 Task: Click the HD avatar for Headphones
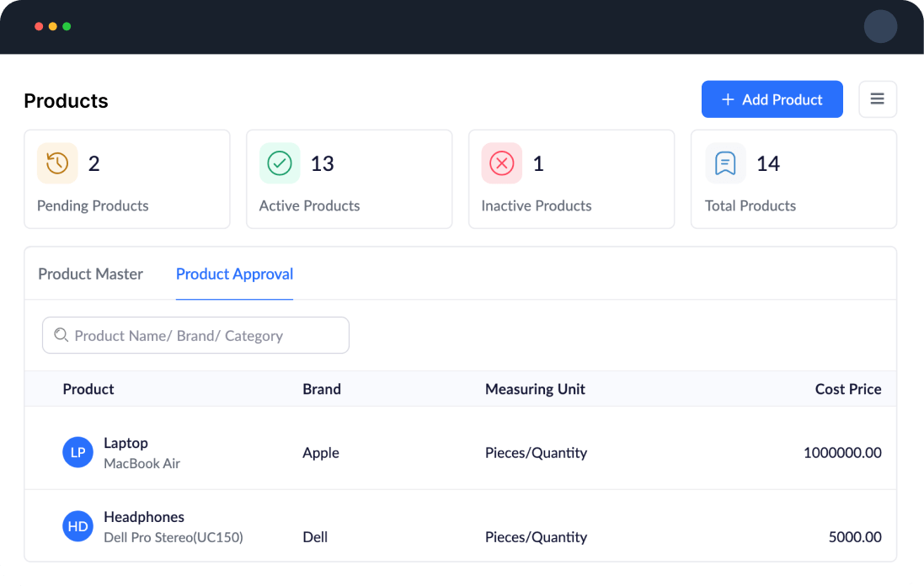point(77,527)
